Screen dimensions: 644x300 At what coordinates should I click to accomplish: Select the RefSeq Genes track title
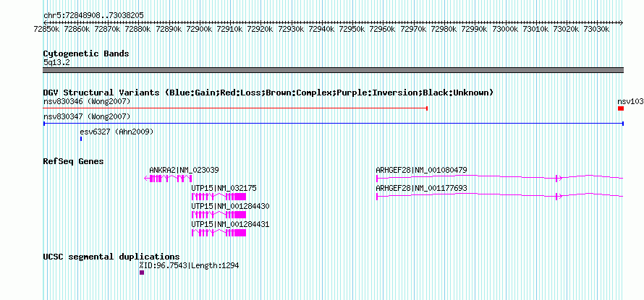pos(74,161)
